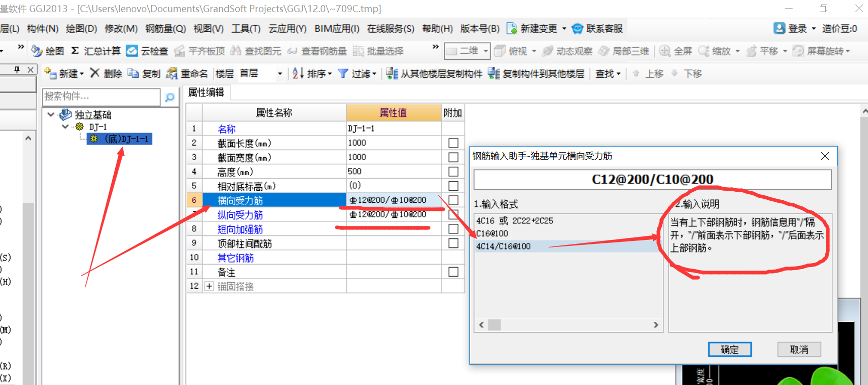Click the 纵向受力筋 property link
This screenshot has height=385, width=868.
pyautogui.click(x=240, y=215)
